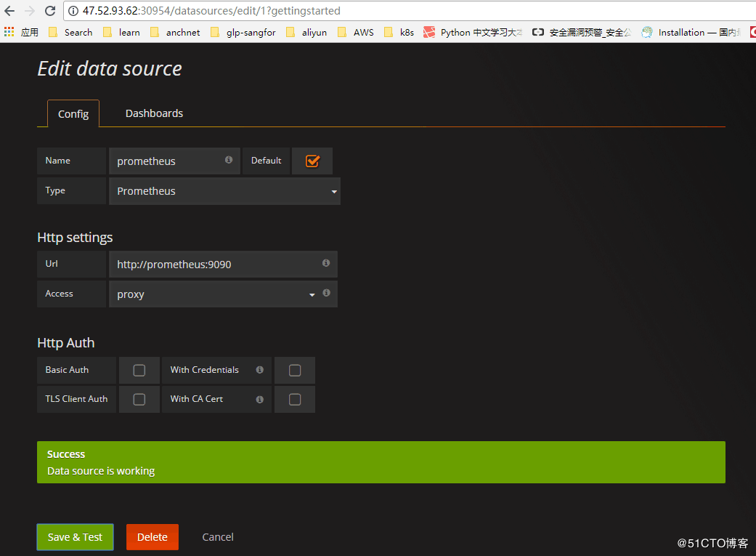Viewport: 756px width, 556px height.
Task: Click the Edit data source title
Action: (110, 68)
